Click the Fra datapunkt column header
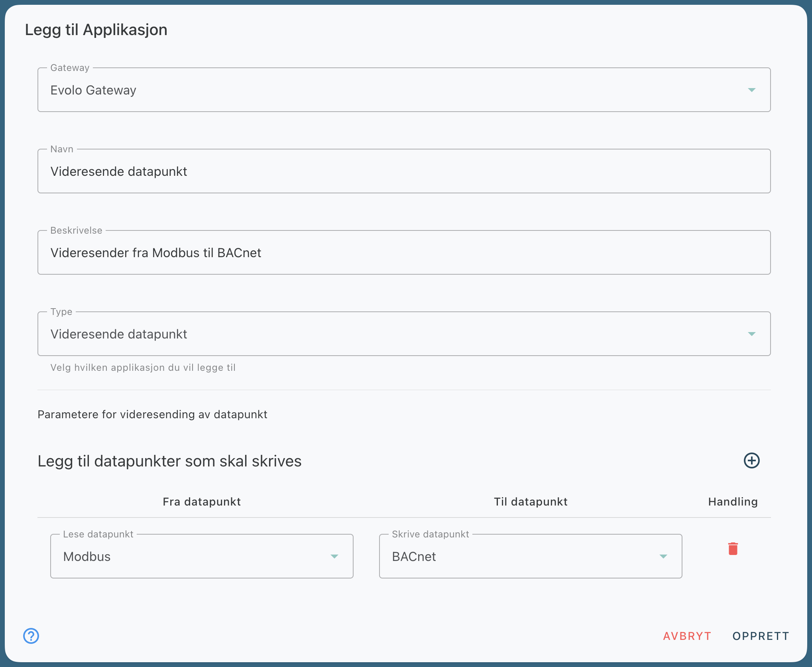The height and width of the screenshot is (667, 812). (x=202, y=502)
